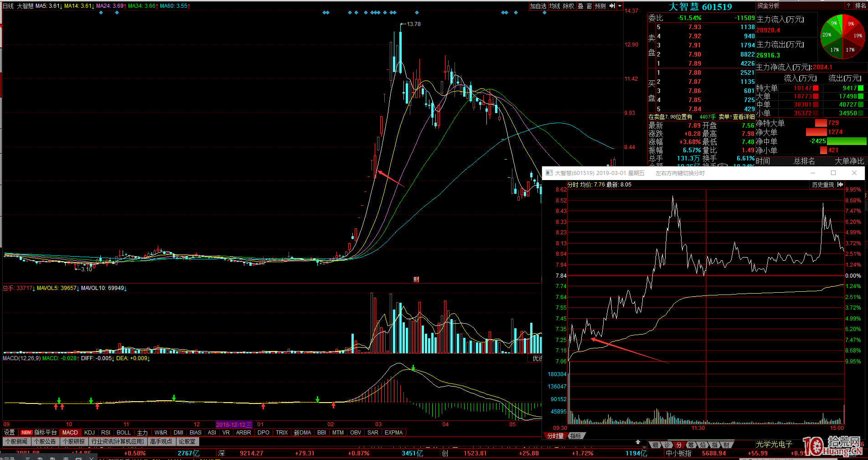The height and width of the screenshot is (460, 868).
Task: Open 设置 indicator settings
Action: (10, 432)
